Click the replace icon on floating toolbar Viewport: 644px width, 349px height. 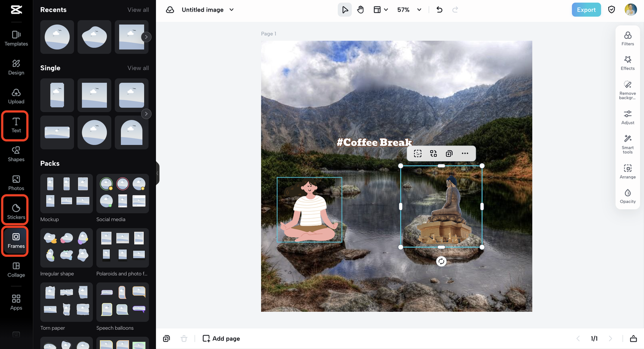pyautogui.click(x=433, y=154)
